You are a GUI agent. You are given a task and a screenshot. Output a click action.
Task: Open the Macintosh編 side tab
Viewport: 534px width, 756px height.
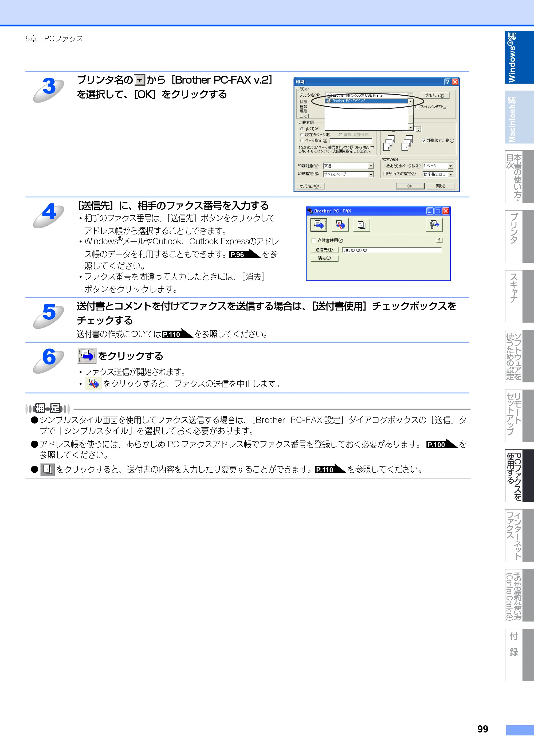tap(519, 117)
